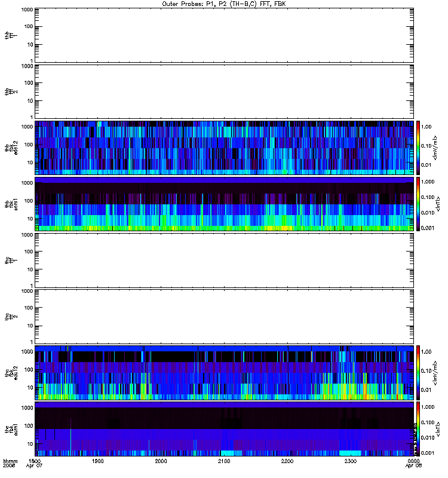Viewport: 448px width, 478px height.
Task: Click the '1.00' label on thb edc12 color bar
Action: pyautogui.click(x=426, y=127)
